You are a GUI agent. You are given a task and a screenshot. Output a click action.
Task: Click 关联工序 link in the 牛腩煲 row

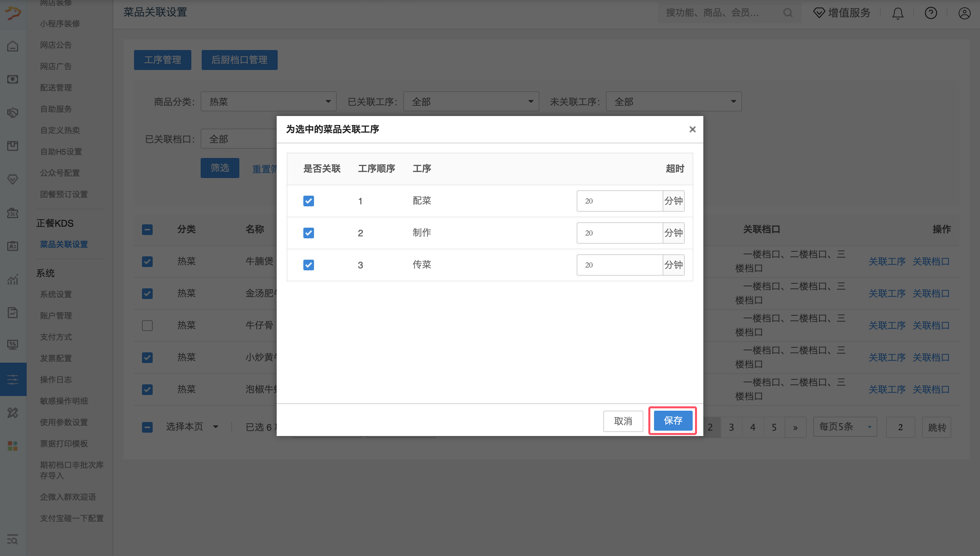(887, 262)
